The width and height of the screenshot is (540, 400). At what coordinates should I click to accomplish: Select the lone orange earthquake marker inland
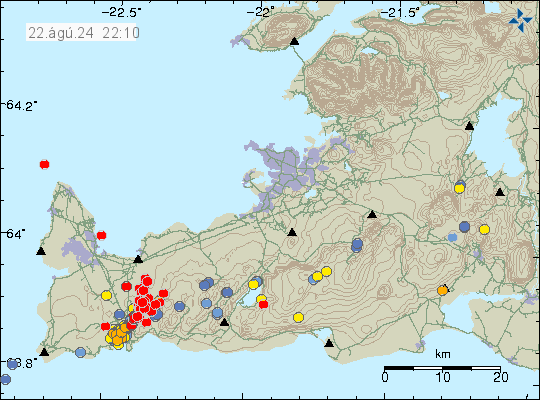443,290
